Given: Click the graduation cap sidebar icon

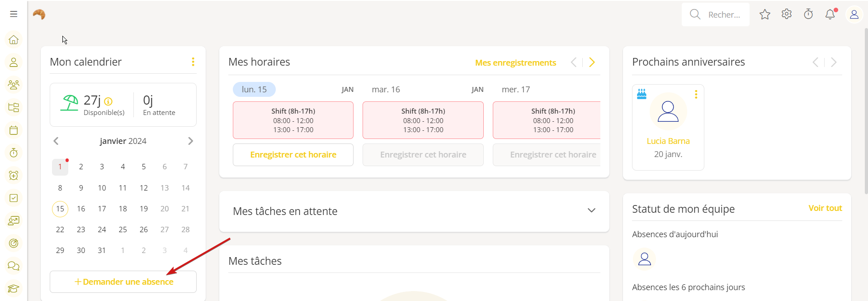Looking at the screenshot, I should (14, 288).
